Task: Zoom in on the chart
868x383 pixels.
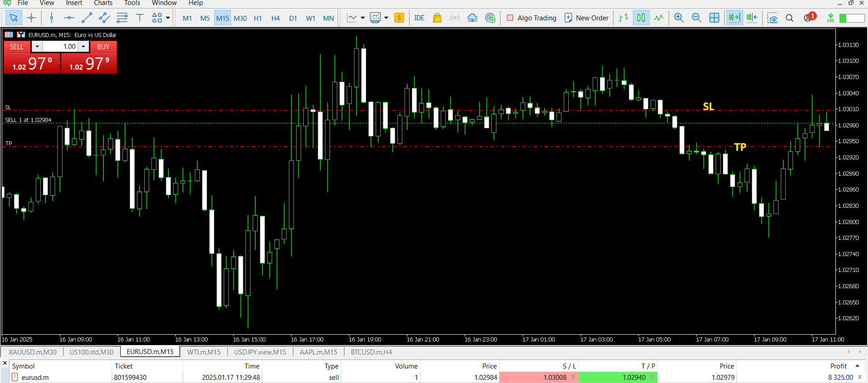Action: pos(679,18)
